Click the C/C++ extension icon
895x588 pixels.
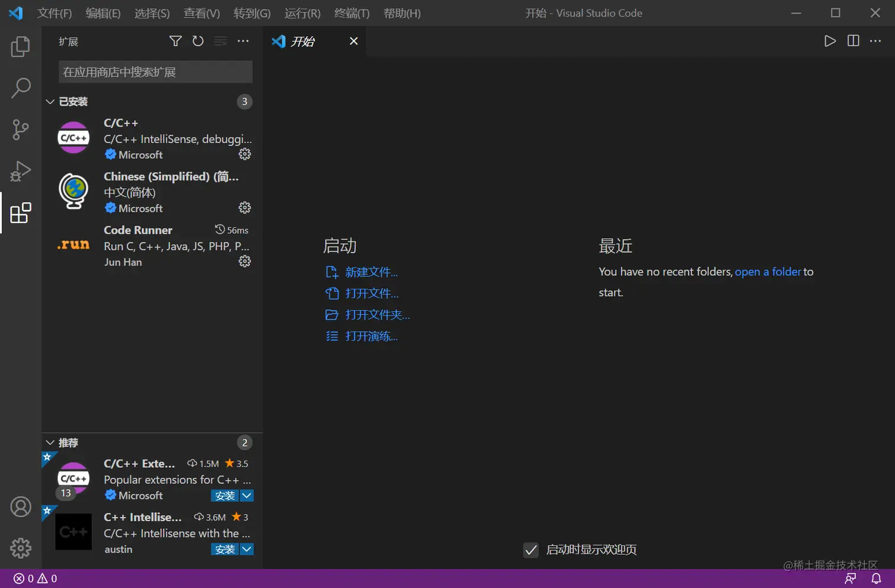73,138
